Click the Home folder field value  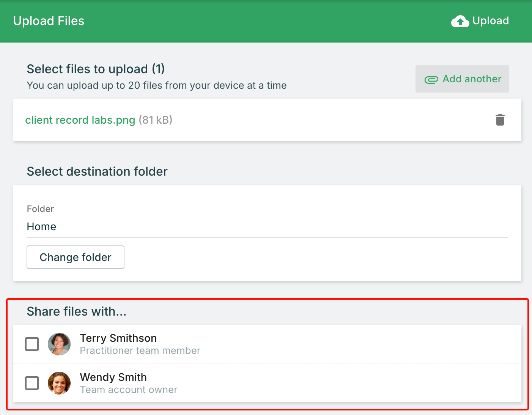(x=41, y=227)
